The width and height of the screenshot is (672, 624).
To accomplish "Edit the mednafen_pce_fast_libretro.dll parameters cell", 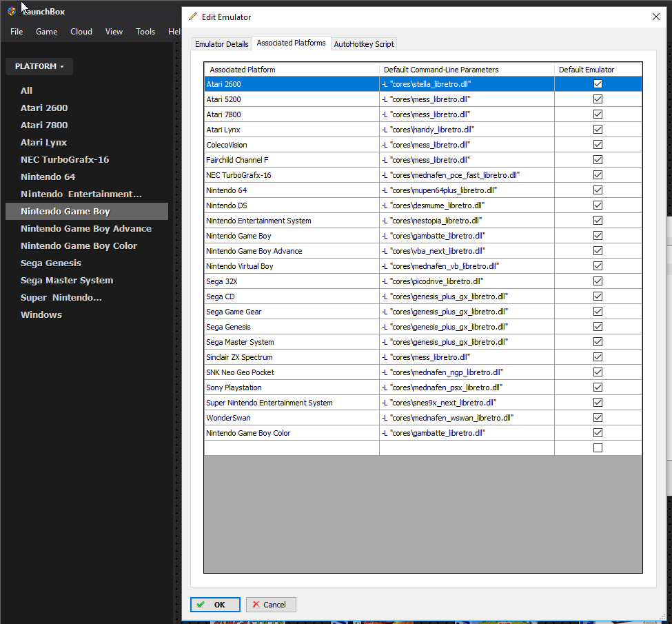I will click(x=467, y=175).
